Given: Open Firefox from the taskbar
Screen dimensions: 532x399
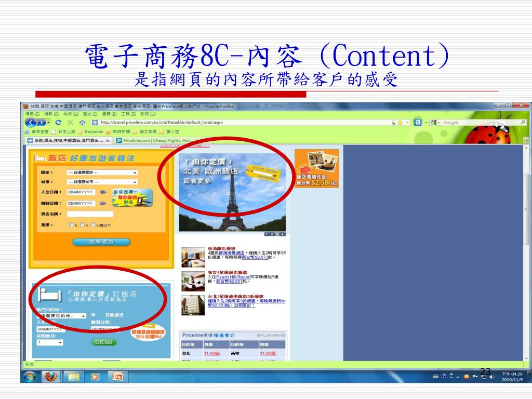Looking at the screenshot, I should tap(51, 377).
